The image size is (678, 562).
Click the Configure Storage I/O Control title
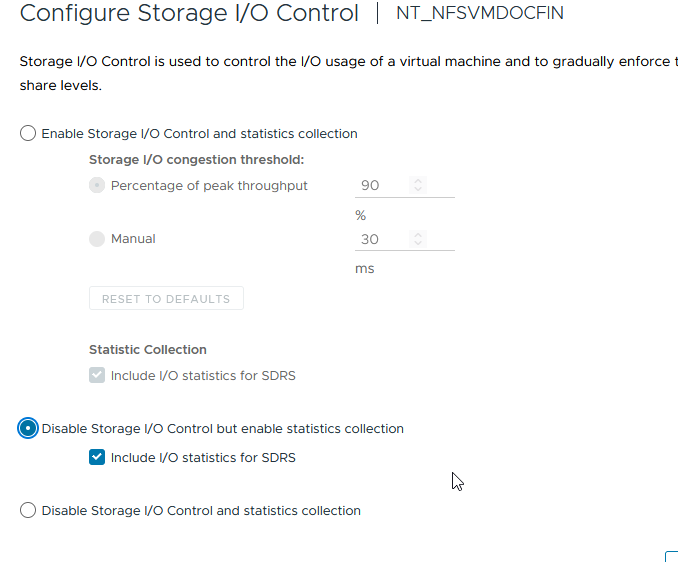[189, 14]
